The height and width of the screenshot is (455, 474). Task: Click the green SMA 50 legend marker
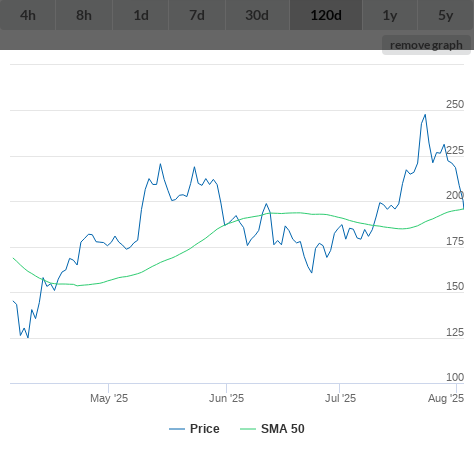(248, 429)
